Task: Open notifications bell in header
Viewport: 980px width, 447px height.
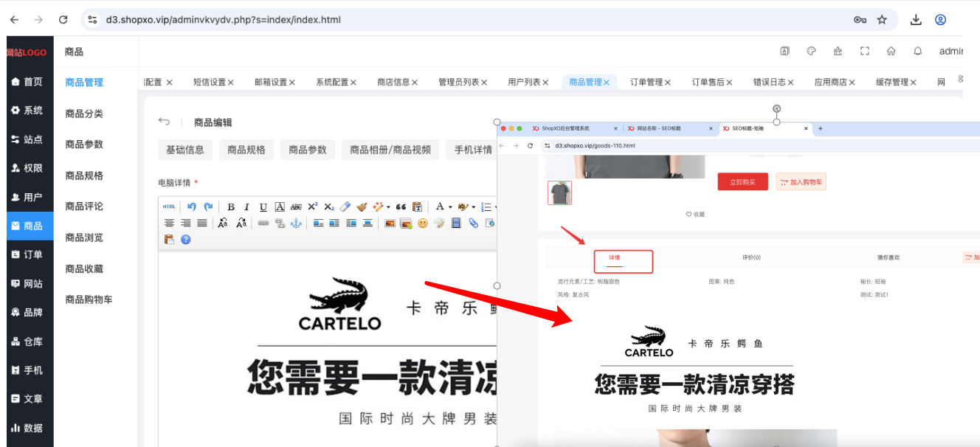Action: pos(918,52)
